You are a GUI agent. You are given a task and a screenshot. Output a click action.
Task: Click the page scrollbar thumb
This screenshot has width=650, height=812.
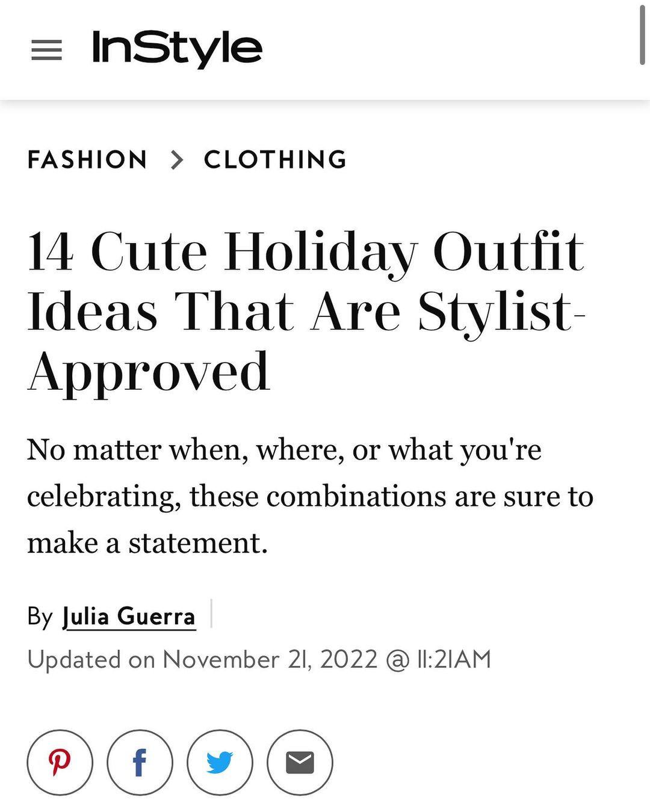pyautogui.click(x=642, y=36)
